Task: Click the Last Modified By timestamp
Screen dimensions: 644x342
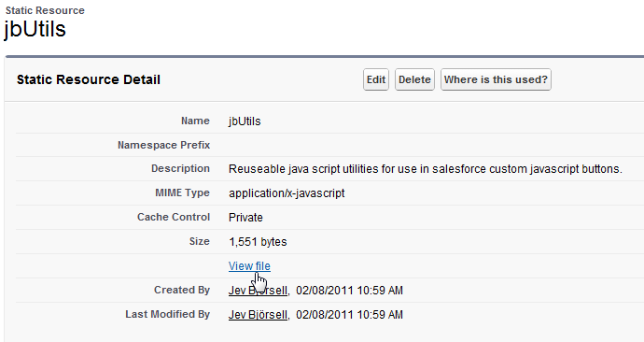Action: (349, 315)
